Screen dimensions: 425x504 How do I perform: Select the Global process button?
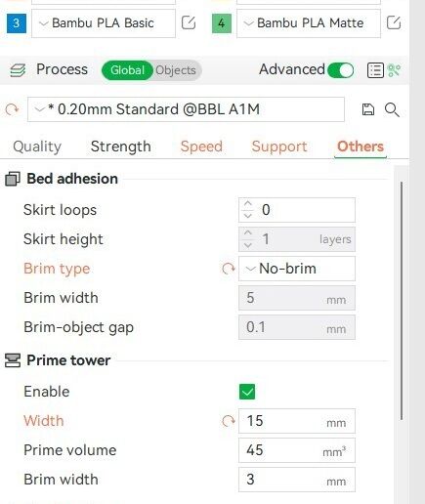127,70
